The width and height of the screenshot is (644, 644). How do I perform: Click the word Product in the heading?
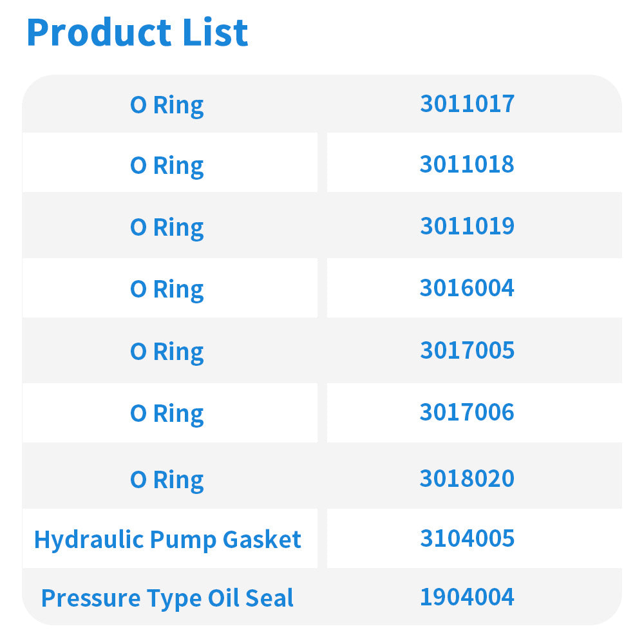97,33
